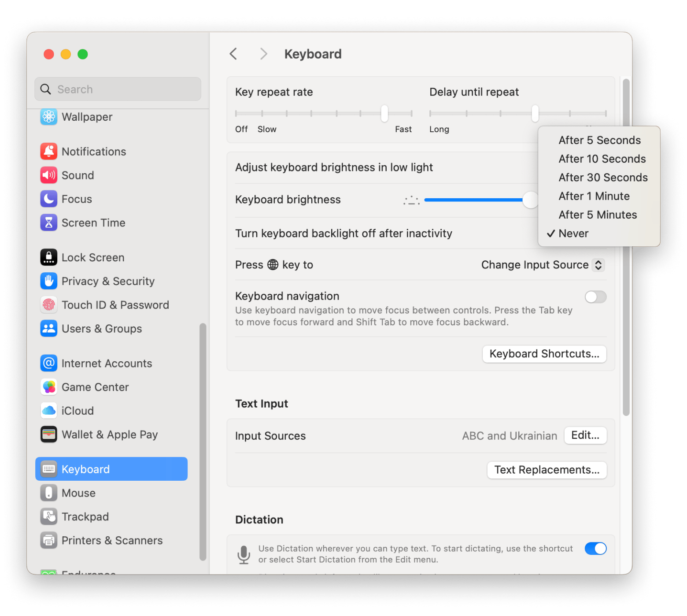Screen dimensions: 687x616
Task: Open the Change Input Source dropdown
Action: (542, 265)
